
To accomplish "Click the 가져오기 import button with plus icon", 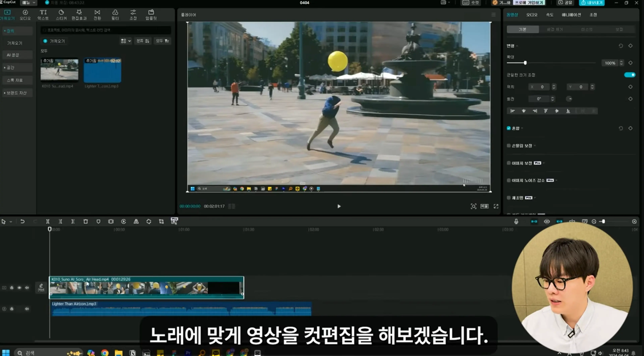I will pos(54,41).
